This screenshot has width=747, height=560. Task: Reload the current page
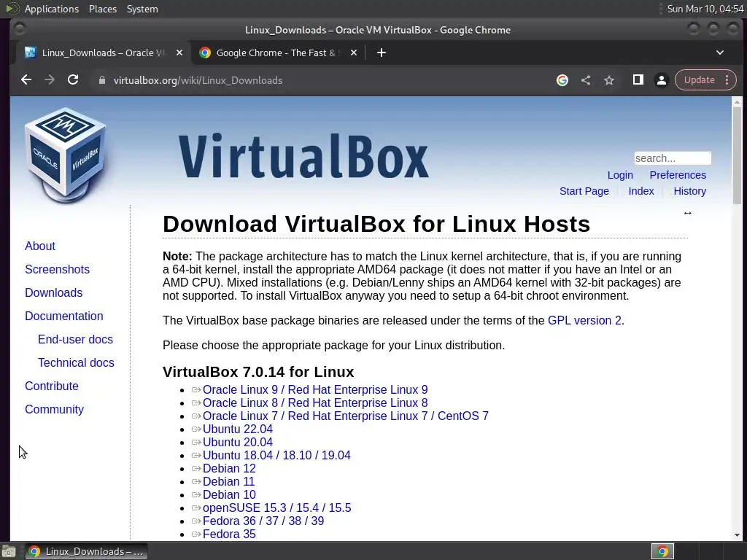coord(73,80)
